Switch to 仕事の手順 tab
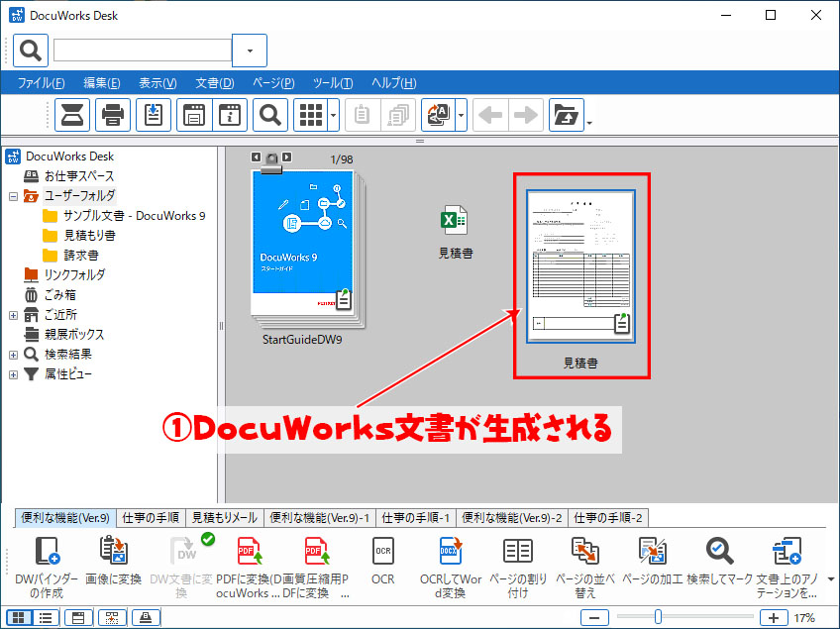 pos(151,518)
